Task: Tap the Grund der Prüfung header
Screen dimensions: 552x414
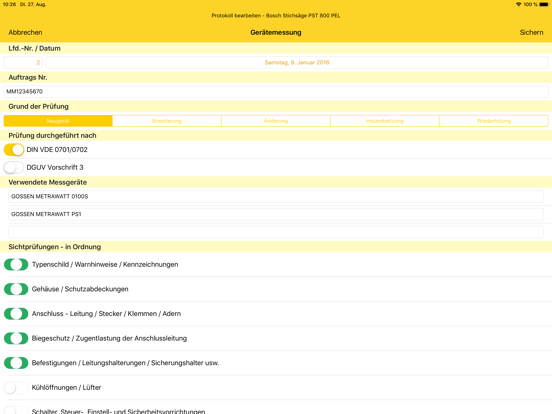Action: click(x=38, y=106)
